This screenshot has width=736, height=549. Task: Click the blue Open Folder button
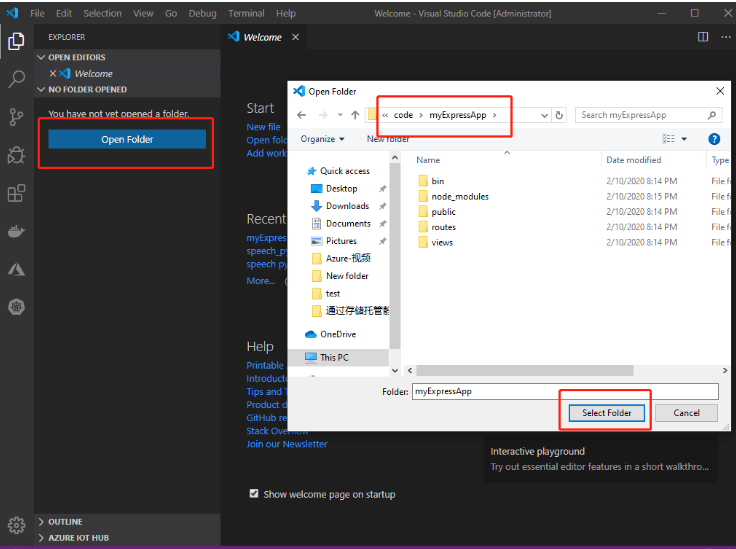tap(127, 139)
